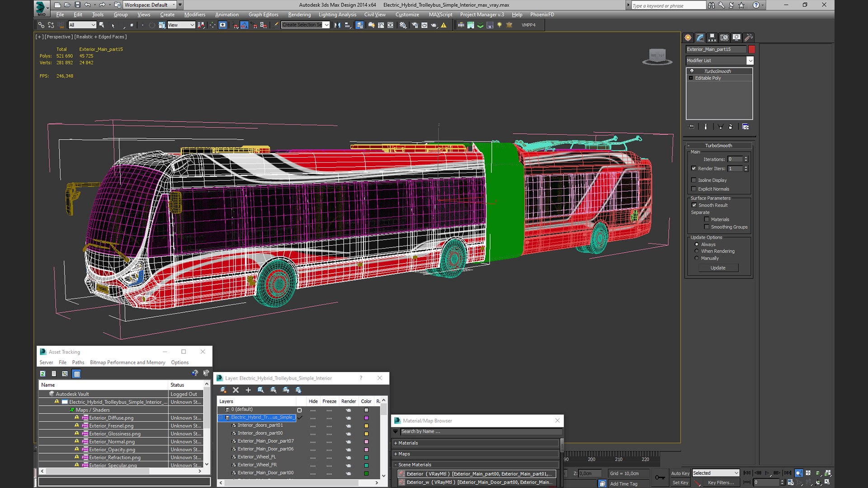The height and width of the screenshot is (488, 868).
Task: Open the Graph Editors menu
Action: pyautogui.click(x=263, y=14)
